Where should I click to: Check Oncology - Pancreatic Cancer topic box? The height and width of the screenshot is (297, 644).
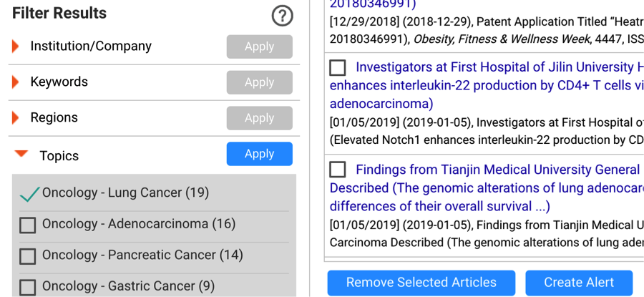pyautogui.click(x=27, y=256)
